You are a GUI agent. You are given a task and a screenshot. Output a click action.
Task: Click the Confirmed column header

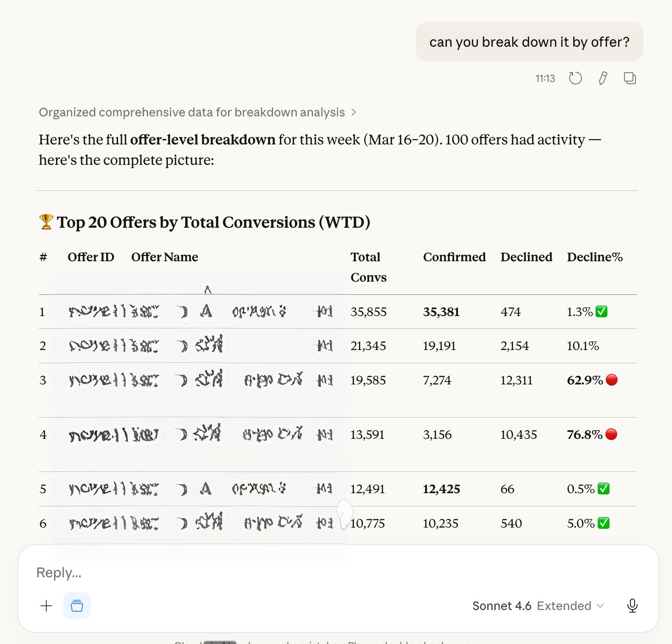pos(454,257)
